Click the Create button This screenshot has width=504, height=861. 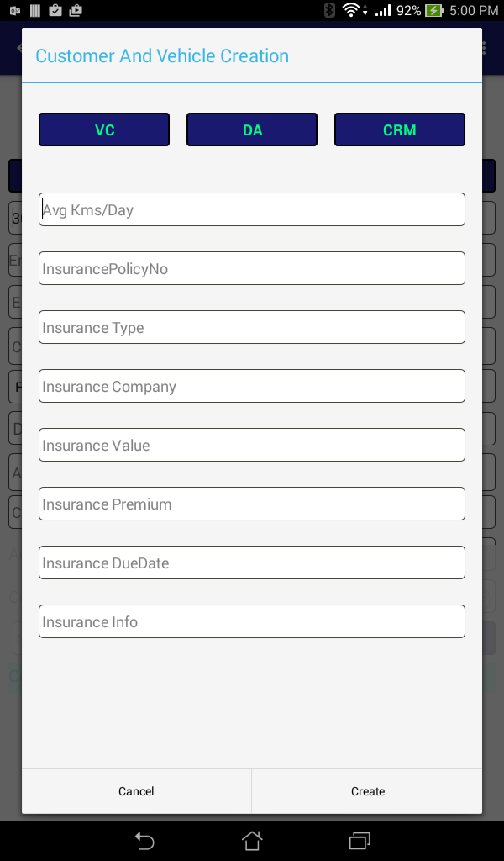coord(367,790)
